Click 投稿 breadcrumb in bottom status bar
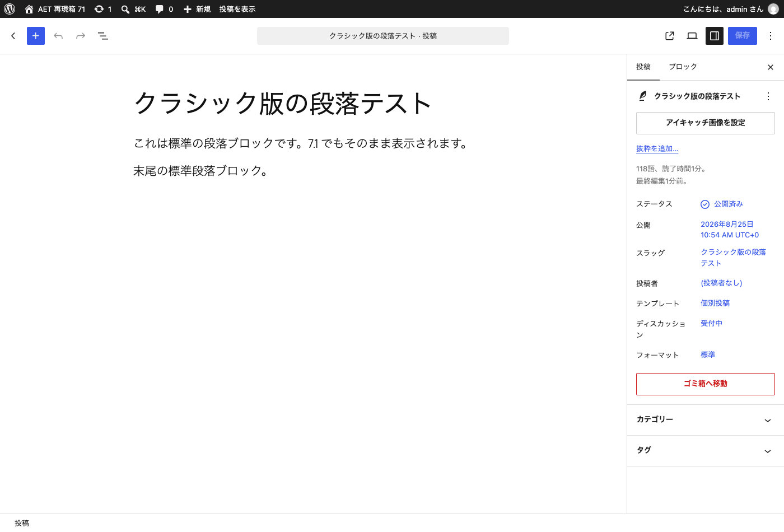This screenshot has height=532, width=784. pos(22,523)
